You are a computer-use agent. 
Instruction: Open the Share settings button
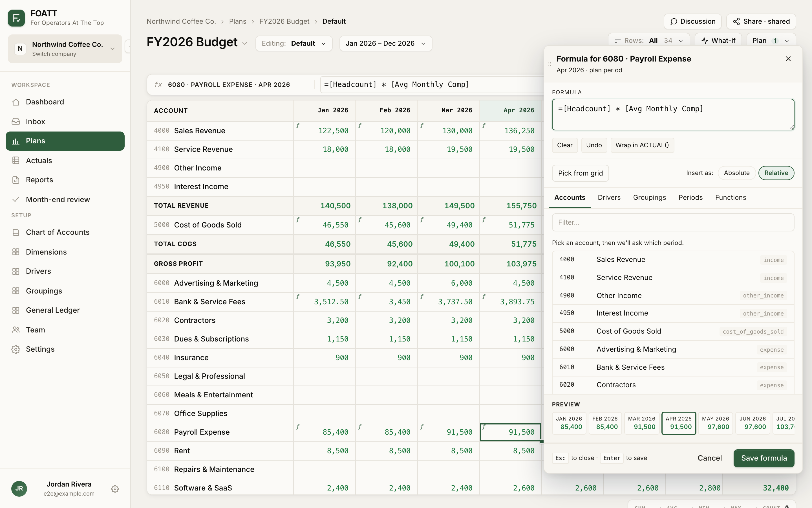[x=761, y=21]
